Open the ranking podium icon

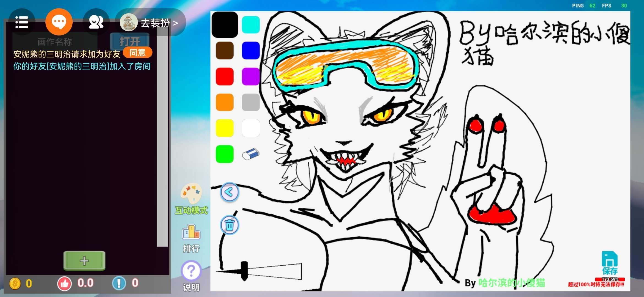click(x=191, y=233)
